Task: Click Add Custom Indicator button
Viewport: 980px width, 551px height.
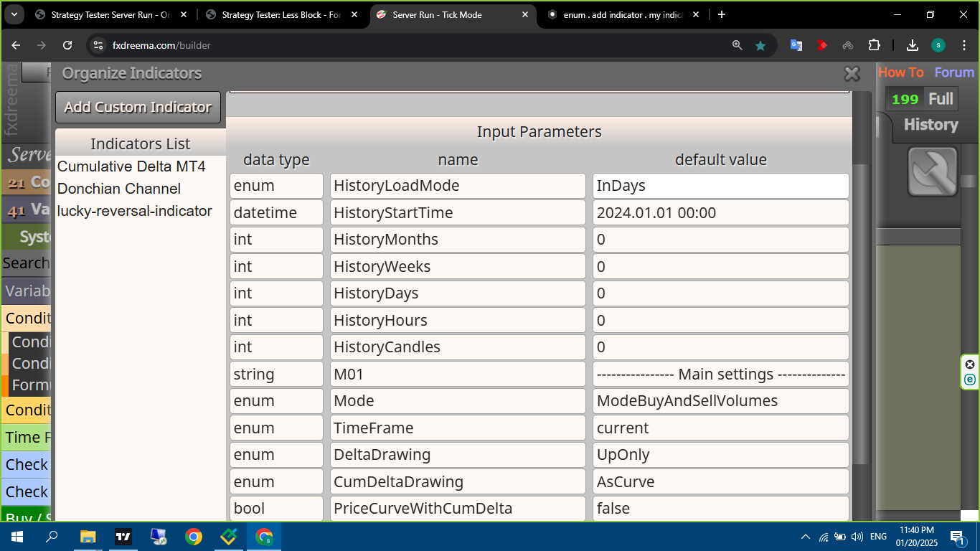Action: 138,107
